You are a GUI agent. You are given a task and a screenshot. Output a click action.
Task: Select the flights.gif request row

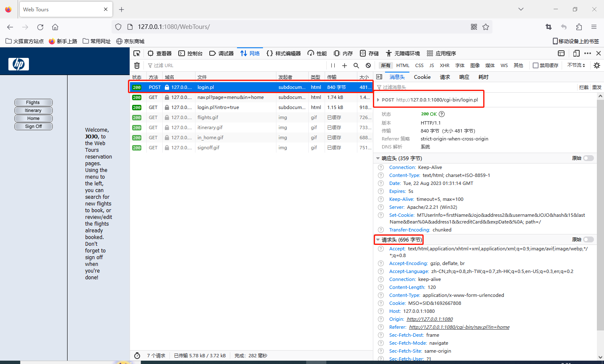pyautogui.click(x=251, y=117)
